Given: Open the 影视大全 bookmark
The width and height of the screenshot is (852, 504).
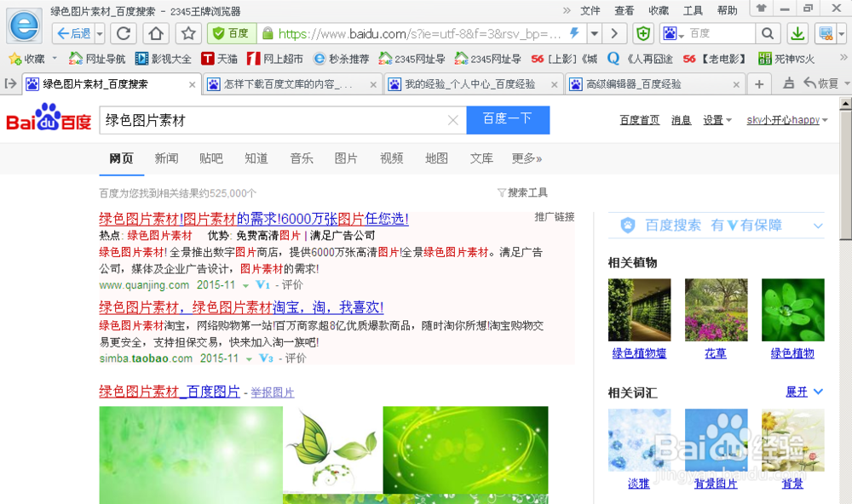Looking at the screenshot, I should 163,59.
